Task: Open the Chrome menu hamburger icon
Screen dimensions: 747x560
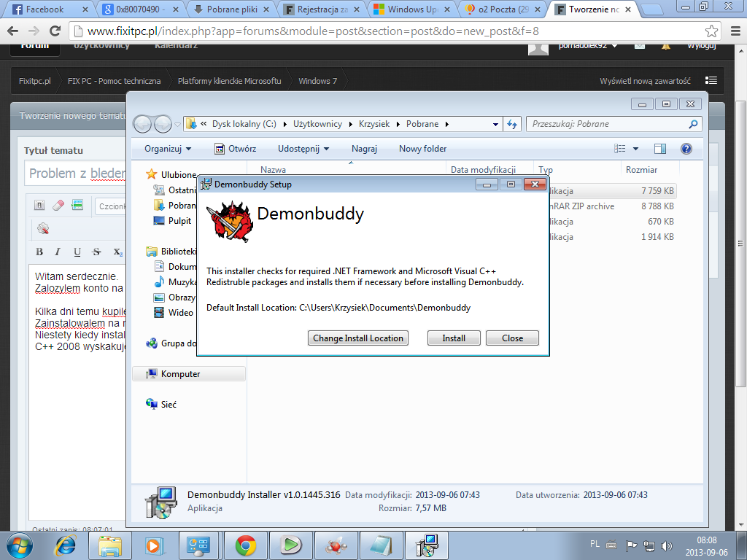Action: [735, 31]
